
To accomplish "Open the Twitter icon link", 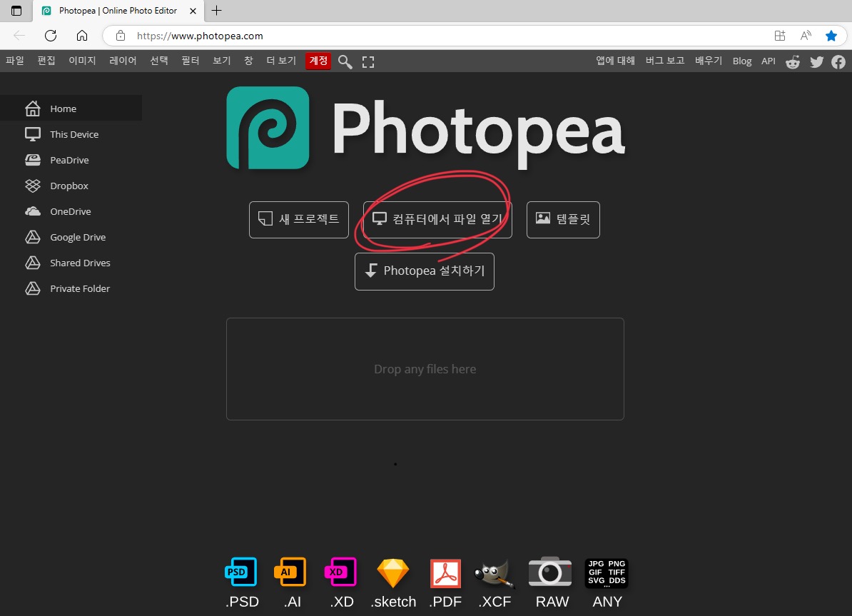I will pos(816,61).
